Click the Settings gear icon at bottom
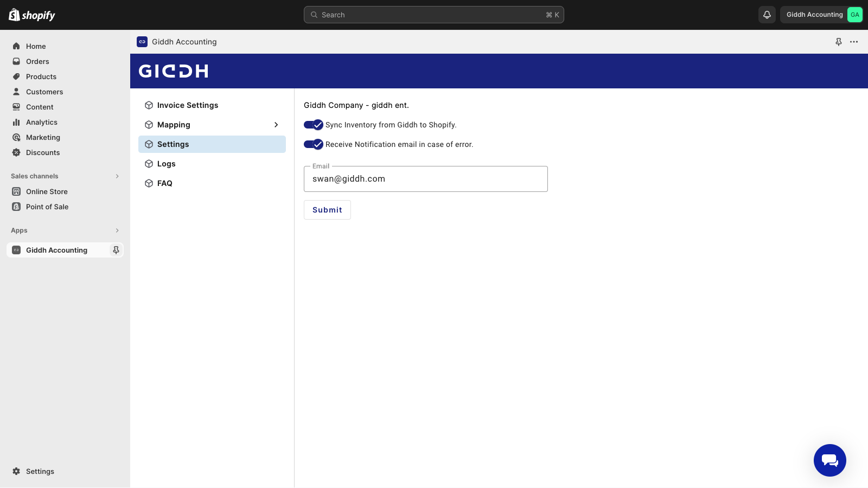Screen dimensions: 868x488 tap(16, 471)
